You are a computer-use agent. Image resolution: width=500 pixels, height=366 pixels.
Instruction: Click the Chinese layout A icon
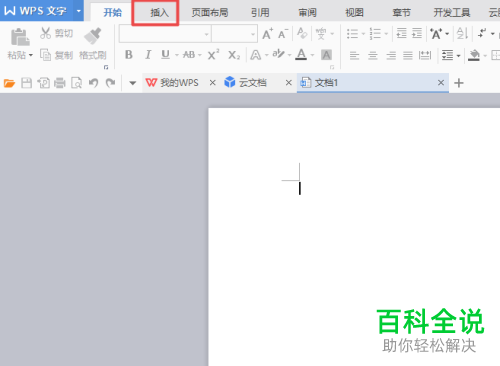click(436, 34)
